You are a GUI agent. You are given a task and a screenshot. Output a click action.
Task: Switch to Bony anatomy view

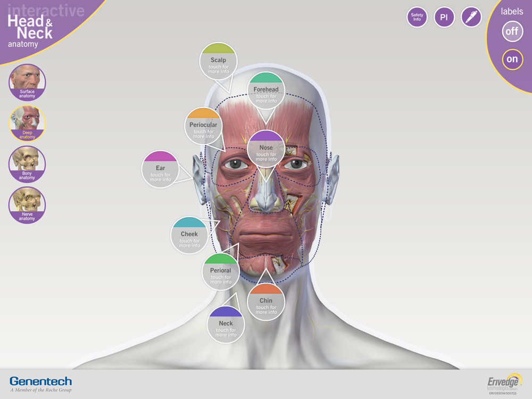27,164
